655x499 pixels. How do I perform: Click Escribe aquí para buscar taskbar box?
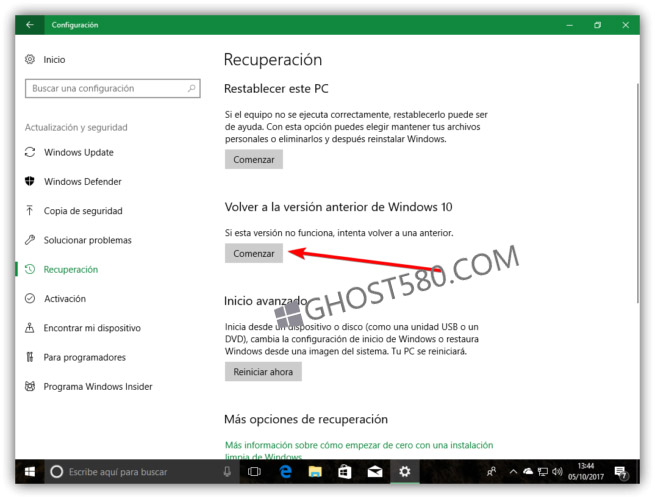click(x=142, y=472)
